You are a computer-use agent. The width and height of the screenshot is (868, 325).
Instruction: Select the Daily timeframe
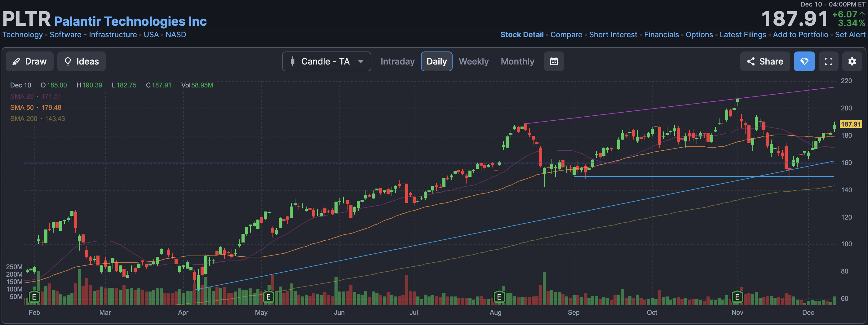click(x=436, y=61)
